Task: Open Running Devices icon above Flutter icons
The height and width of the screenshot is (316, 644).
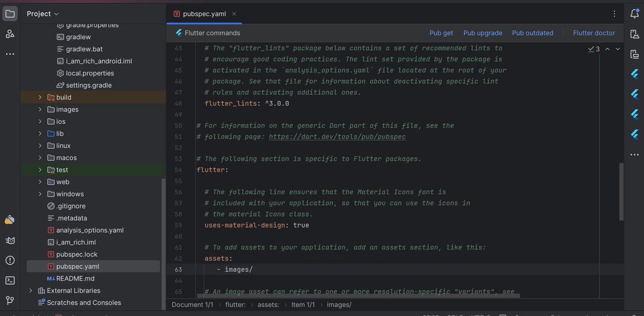Action: click(x=634, y=54)
